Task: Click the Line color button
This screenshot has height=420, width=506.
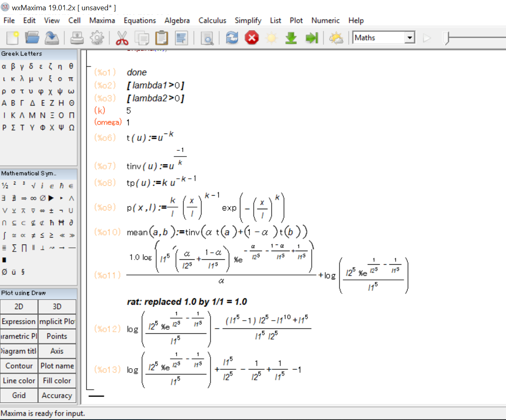Action: [19, 381]
